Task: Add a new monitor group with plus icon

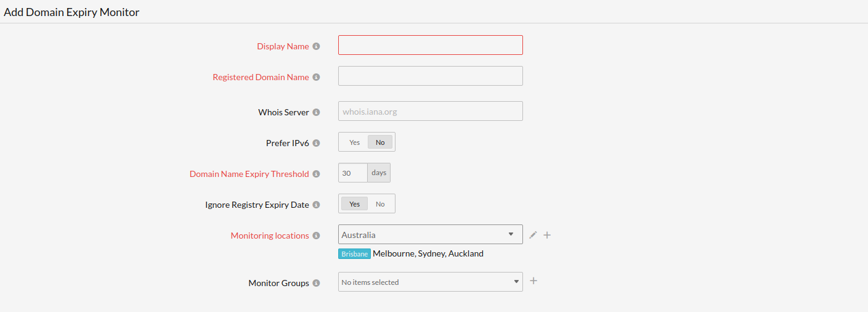Action: pos(533,281)
